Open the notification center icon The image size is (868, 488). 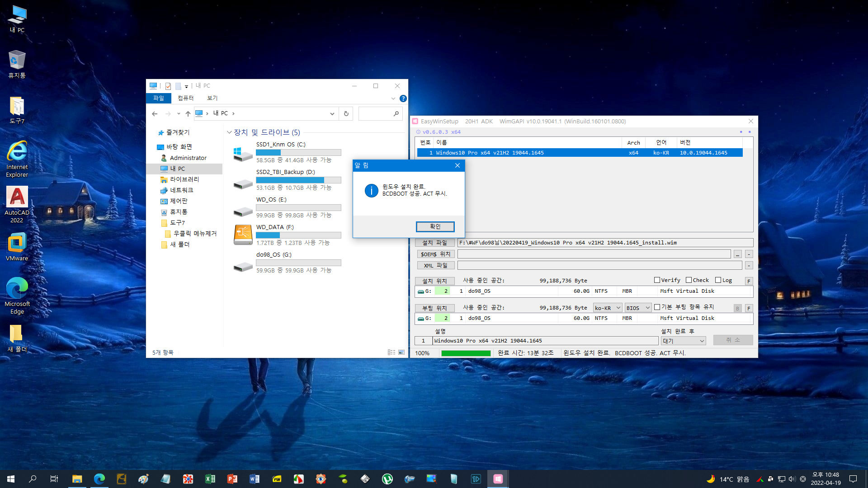[x=853, y=479]
